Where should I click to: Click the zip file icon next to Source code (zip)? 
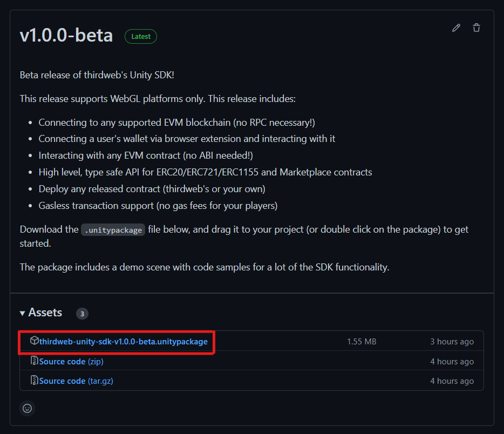click(x=35, y=361)
